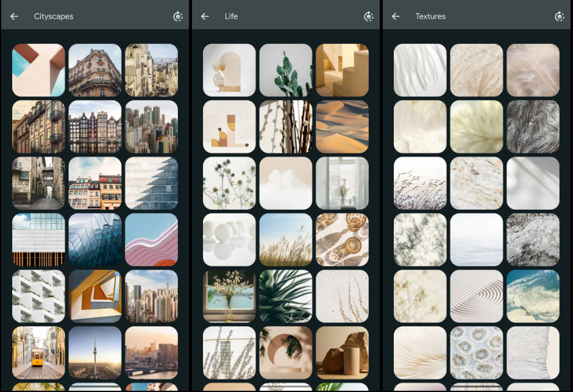Select the gray wood grain texture
The width and height of the screenshot is (573, 392).
pos(533,127)
